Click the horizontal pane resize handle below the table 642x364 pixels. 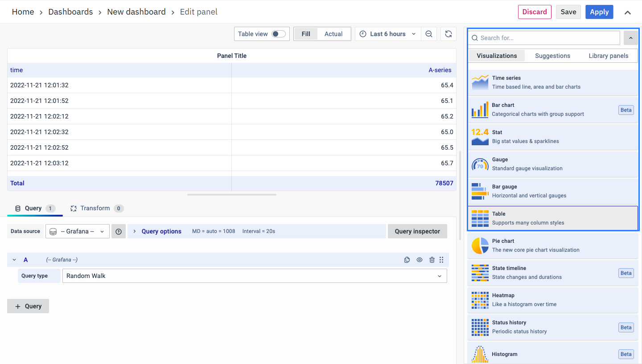(232, 195)
